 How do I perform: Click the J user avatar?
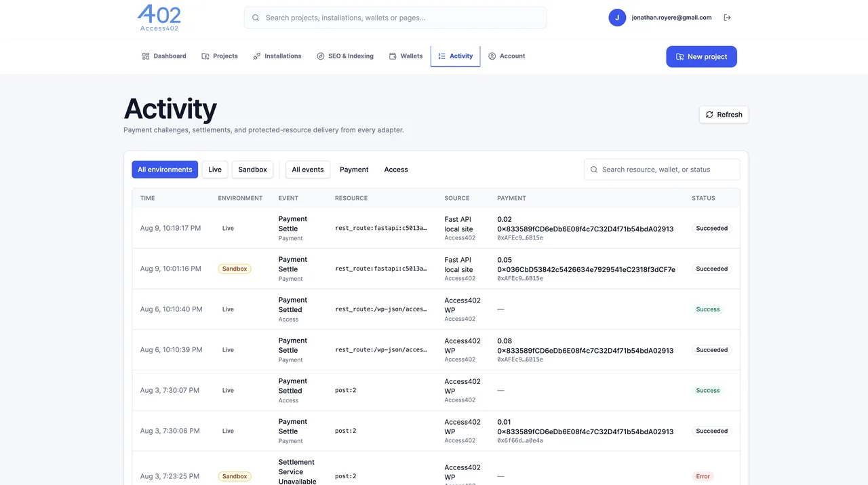pos(617,18)
